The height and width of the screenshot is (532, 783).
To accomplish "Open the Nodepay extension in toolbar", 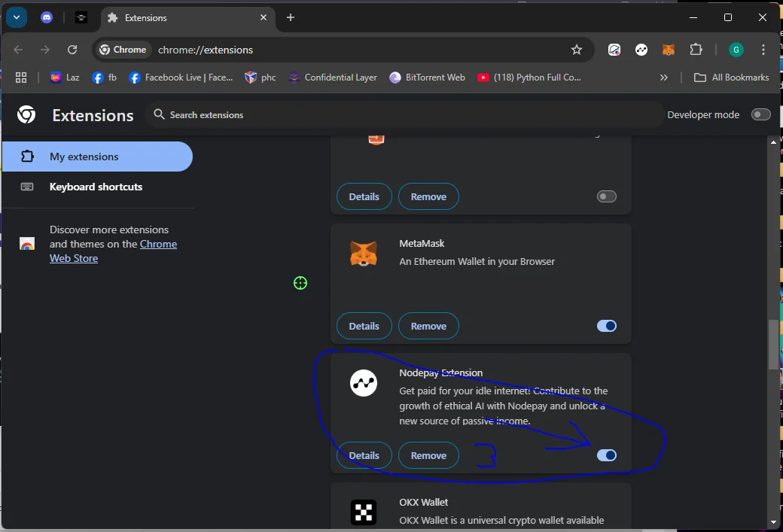I will 641,50.
